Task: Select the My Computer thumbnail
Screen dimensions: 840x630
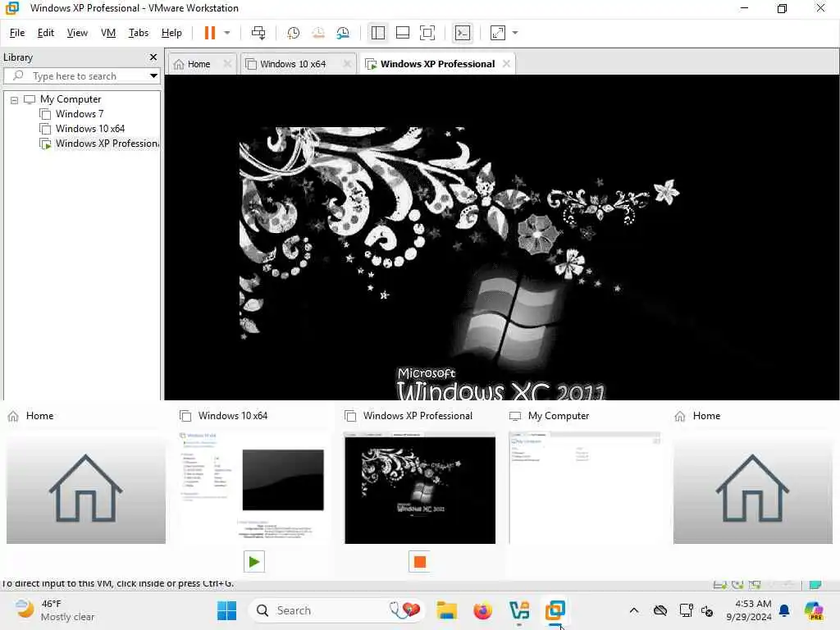Action: [585, 488]
